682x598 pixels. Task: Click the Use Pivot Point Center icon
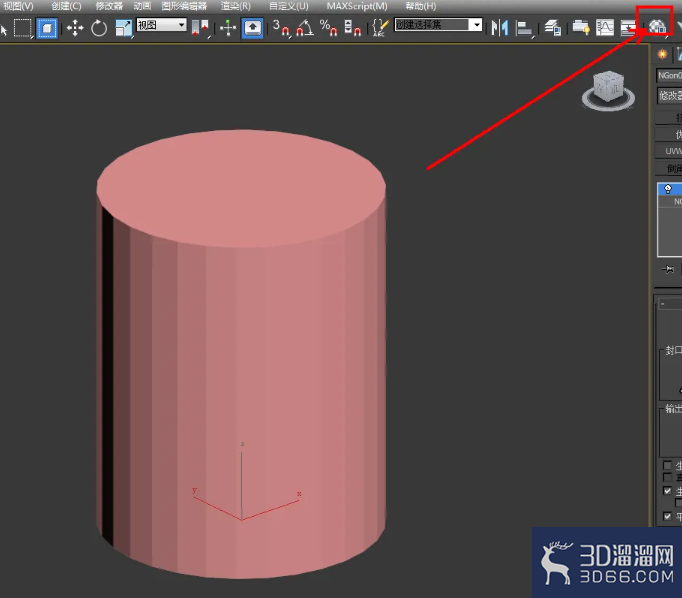(201, 28)
